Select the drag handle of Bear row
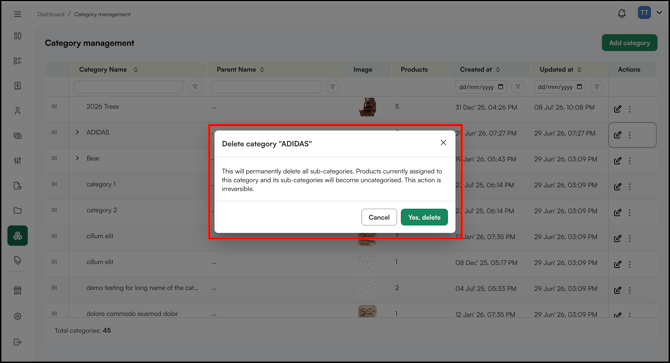This screenshot has height=363, width=670. pos(54,158)
